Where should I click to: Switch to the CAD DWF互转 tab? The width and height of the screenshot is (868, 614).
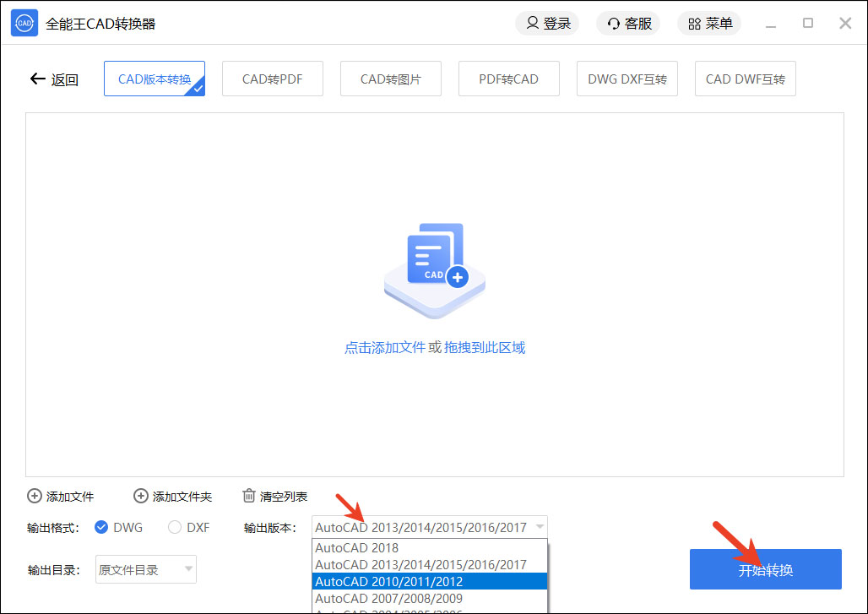point(745,79)
